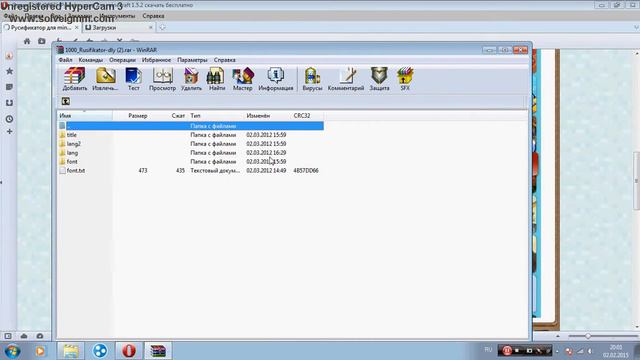Switch to the Русификатор browser tab
Viewport: 640px width, 360px height.
click(x=40, y=27)
